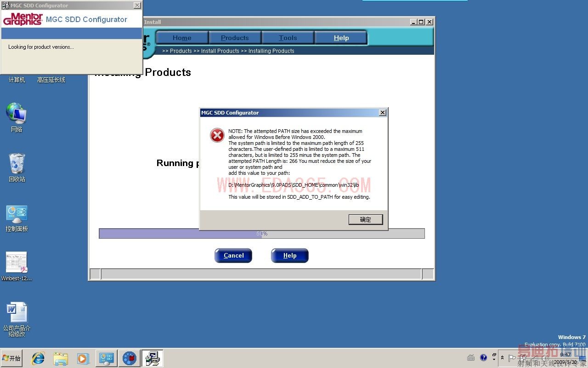Switch to the Products tab
The height and width of the screenshot is (368, 588).
point(235,38)
